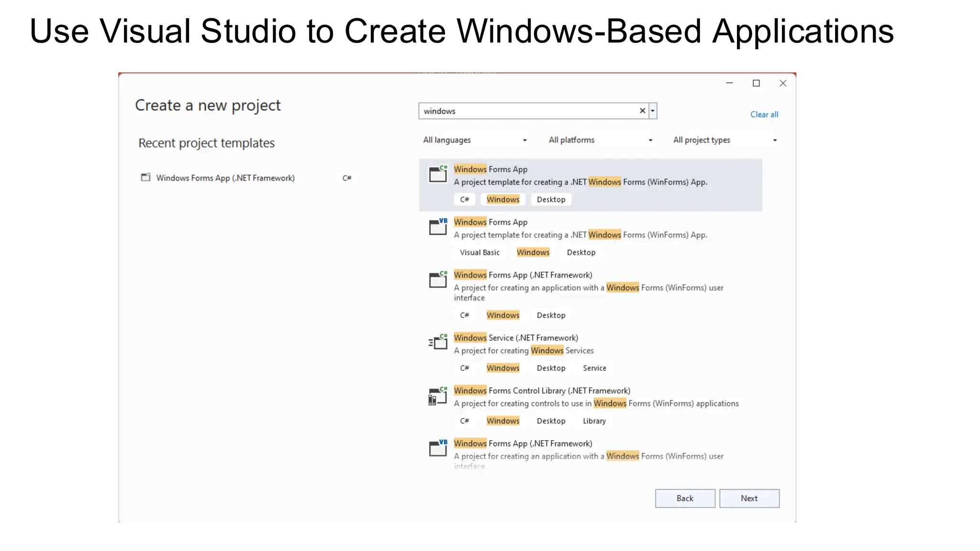Click in the windows search field

528,111
